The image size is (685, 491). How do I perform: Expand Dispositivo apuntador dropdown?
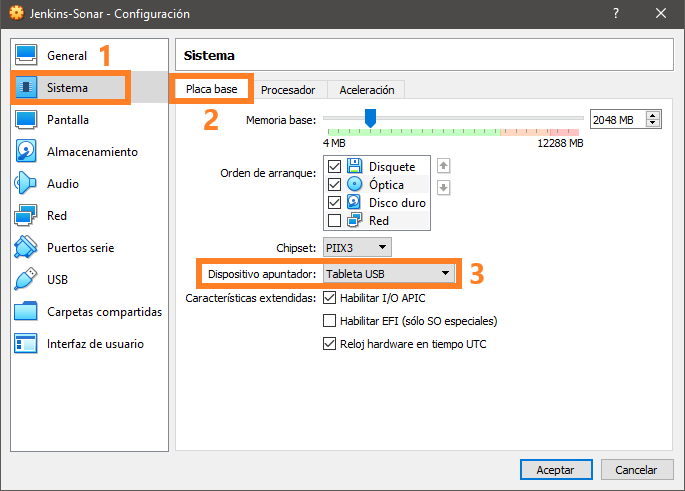click(389, 273)
